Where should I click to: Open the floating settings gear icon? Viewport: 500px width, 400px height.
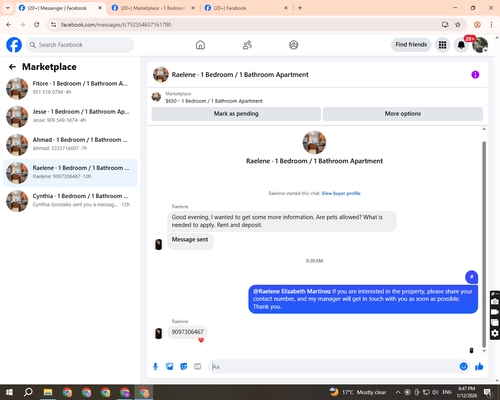click(495, 333)
